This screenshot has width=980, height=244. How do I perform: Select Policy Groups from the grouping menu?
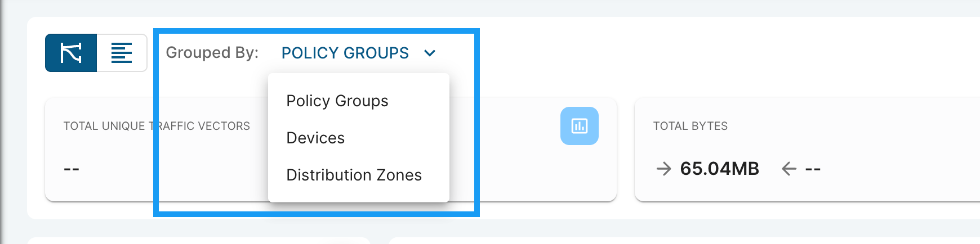click(337, 101)
